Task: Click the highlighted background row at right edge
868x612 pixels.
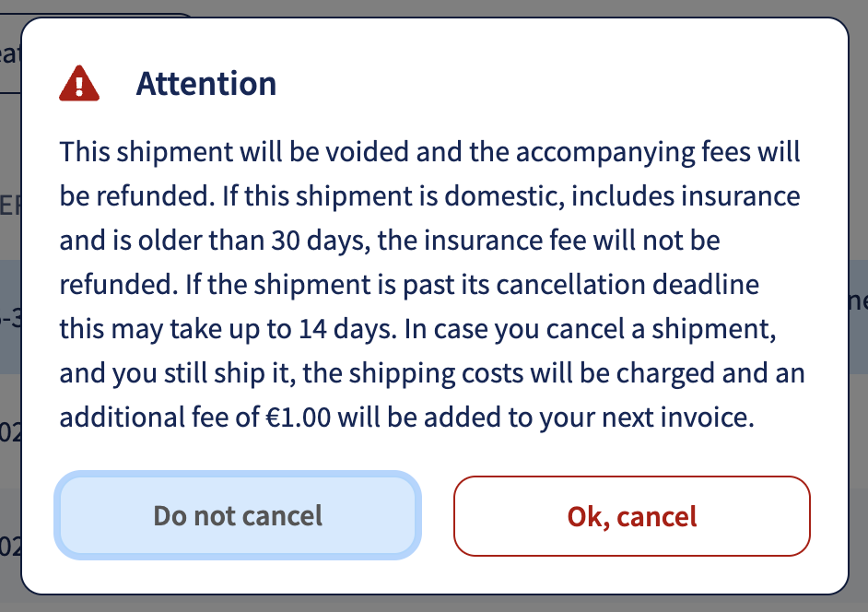Action: [x=858, y=304]
